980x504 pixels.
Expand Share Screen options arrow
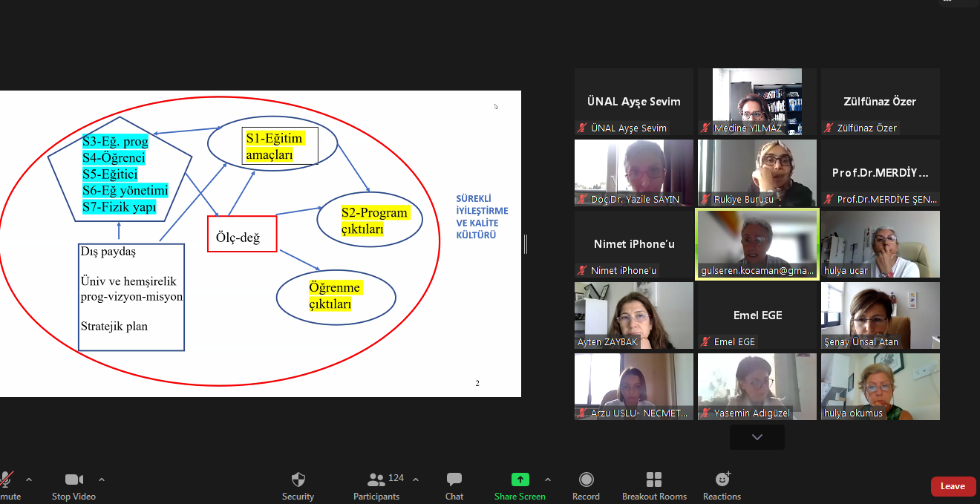[x=548, y=479]
